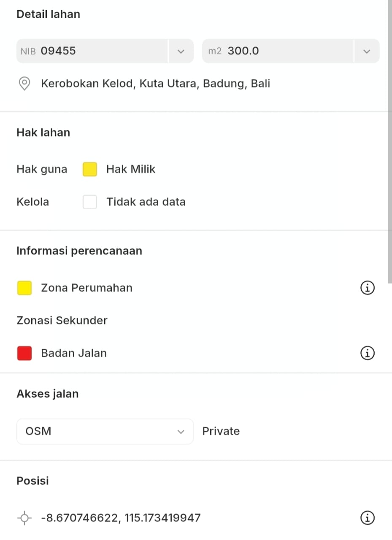Click the yellow Zona Perumahan color swatch
This screenshot has width=392, height=540.
tap(24, 288)
